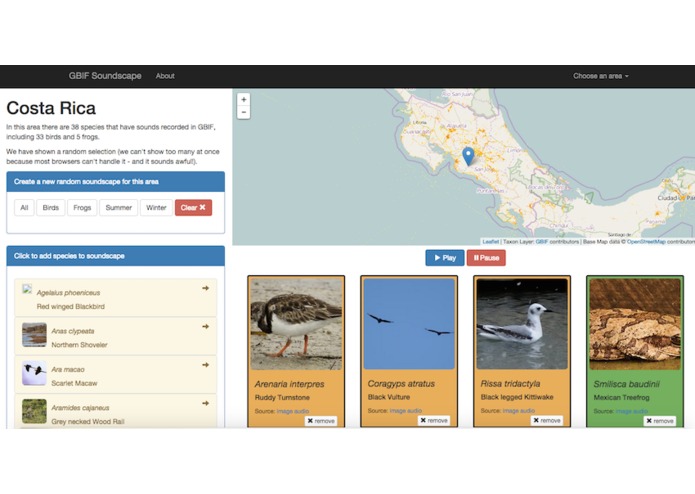Add Agelaius phoeniceus via its arrow icon

click(205, 288)
